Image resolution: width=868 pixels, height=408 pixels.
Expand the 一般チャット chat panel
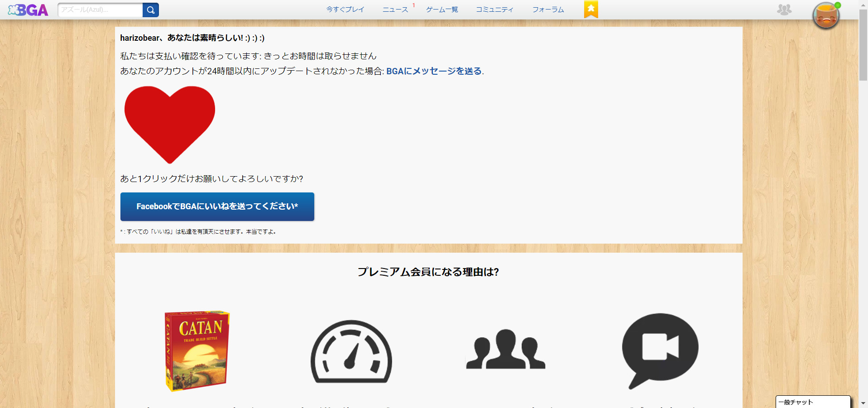(x=812, y=402)
